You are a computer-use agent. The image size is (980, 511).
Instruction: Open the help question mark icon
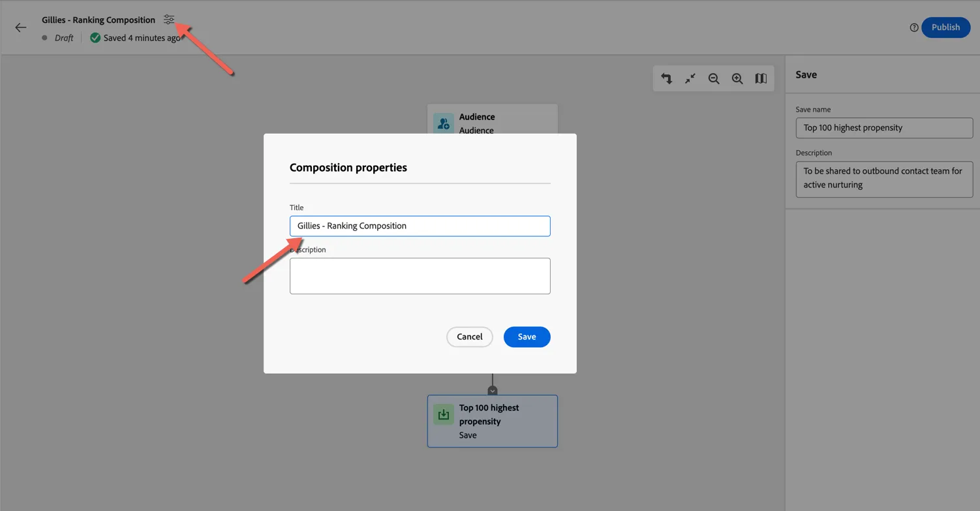[x=914, y=27]
